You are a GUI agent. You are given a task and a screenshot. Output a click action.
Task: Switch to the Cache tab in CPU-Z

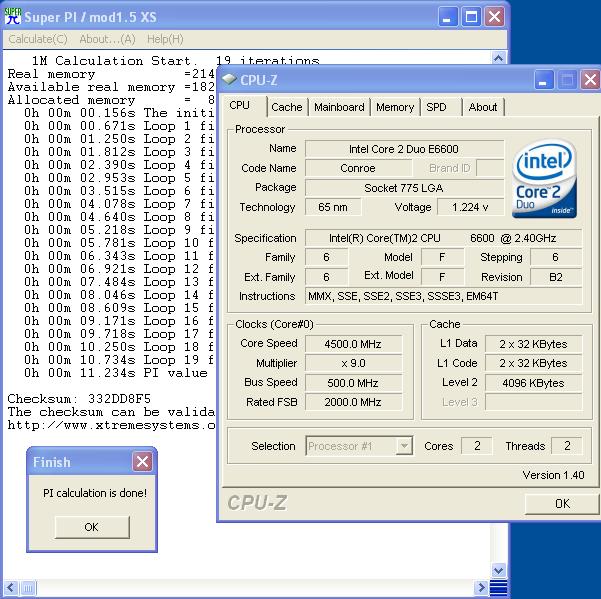pos(287,107)
